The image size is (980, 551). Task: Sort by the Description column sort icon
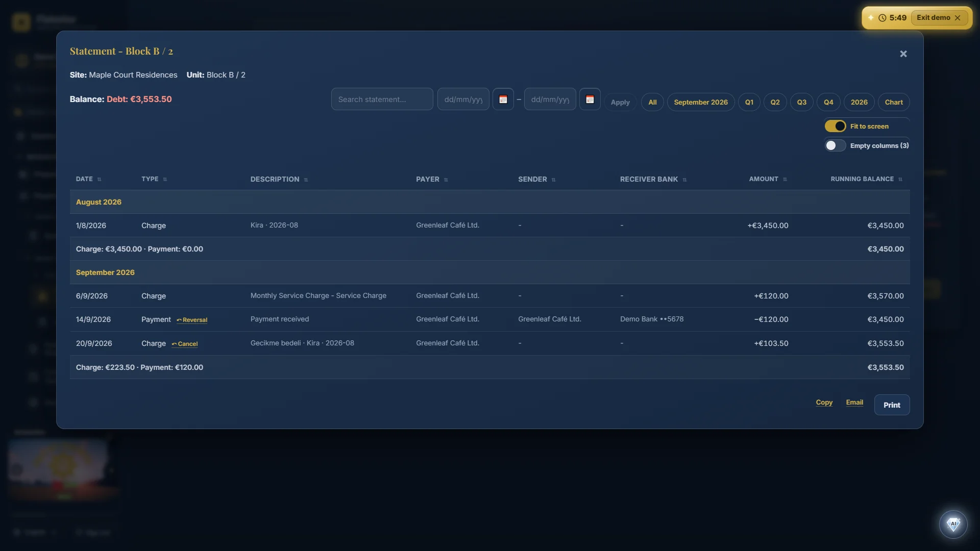306,180
